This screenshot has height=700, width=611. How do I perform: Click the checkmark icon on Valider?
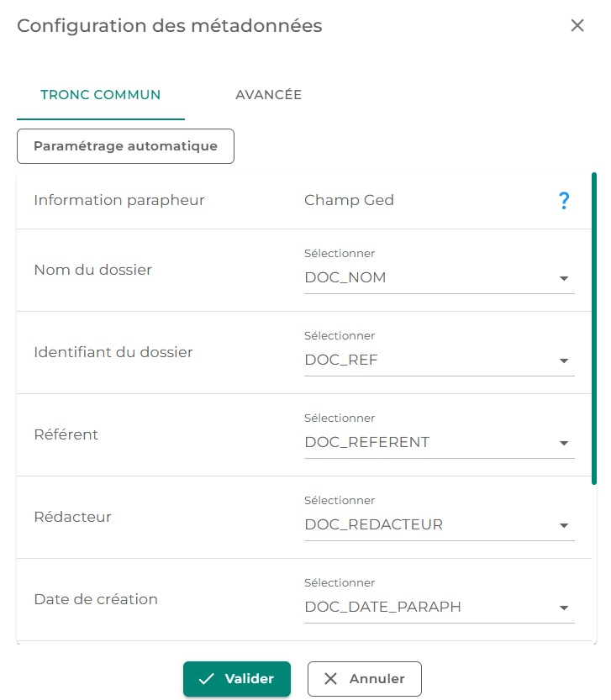pyautogui.click(x=207, y=679)
